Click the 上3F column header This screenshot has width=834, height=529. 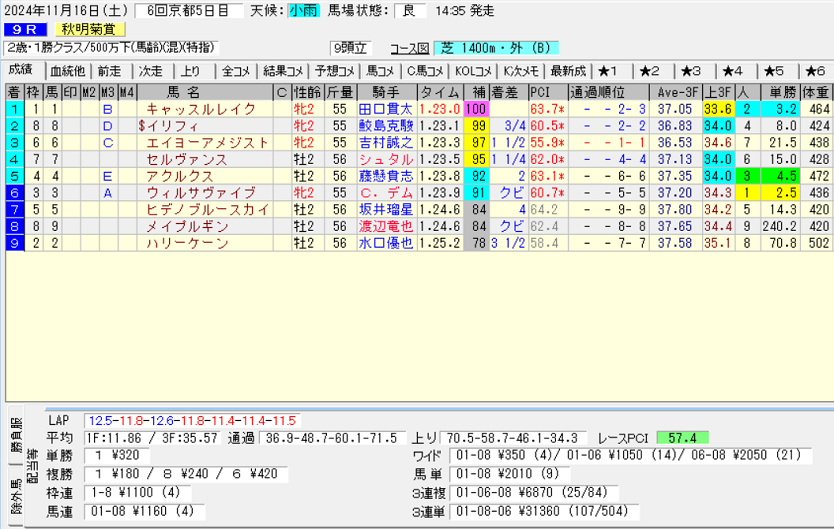click(x=716, y=92)
